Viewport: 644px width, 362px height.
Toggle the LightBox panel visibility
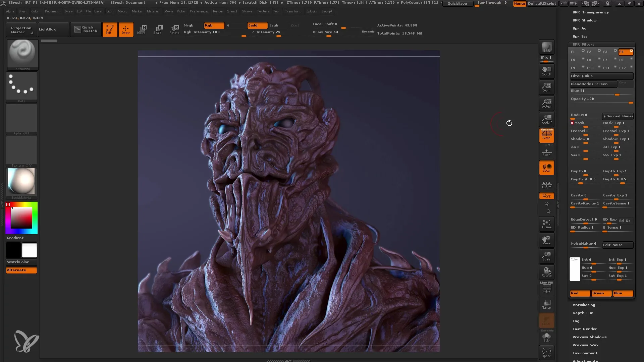47,29
